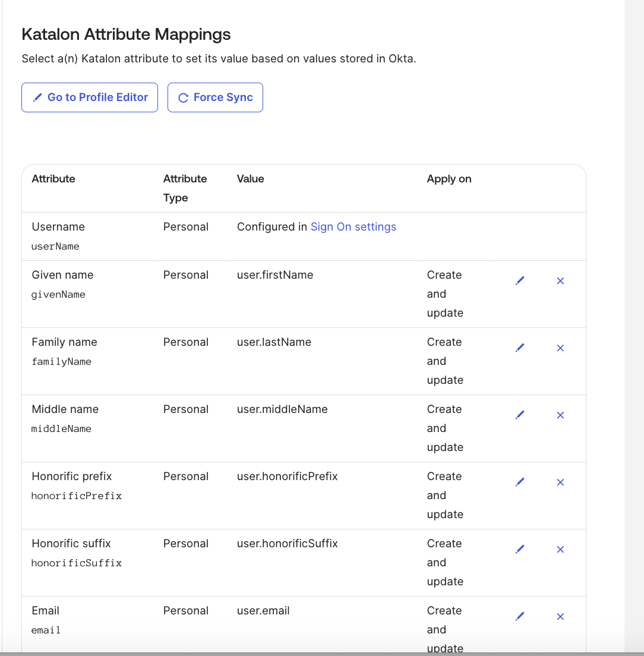Select the user.middleName value
The width and height of the screenshot is (644, 656).
tap(282, 409)
